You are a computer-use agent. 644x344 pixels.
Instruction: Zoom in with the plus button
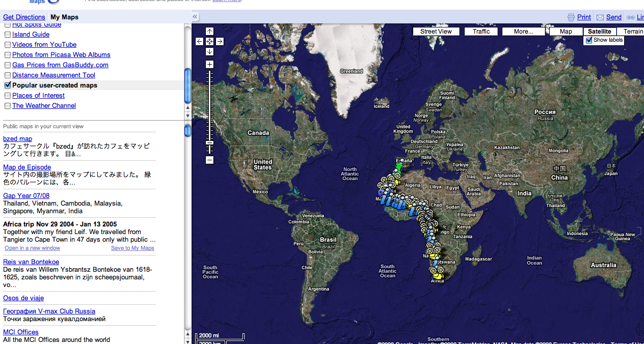tap(209, 65)
